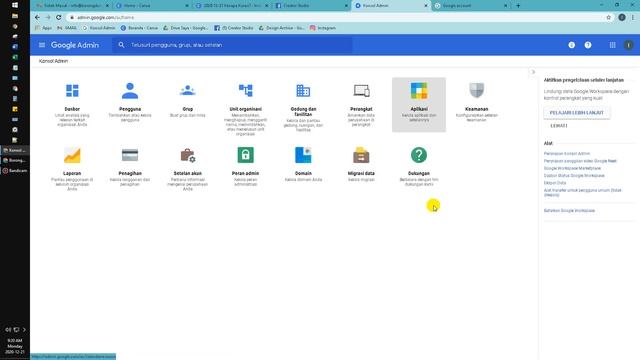Bookmark this page with star icon
Image resolution: width=640 pixels, height=360 pixels.
point(608,18)
